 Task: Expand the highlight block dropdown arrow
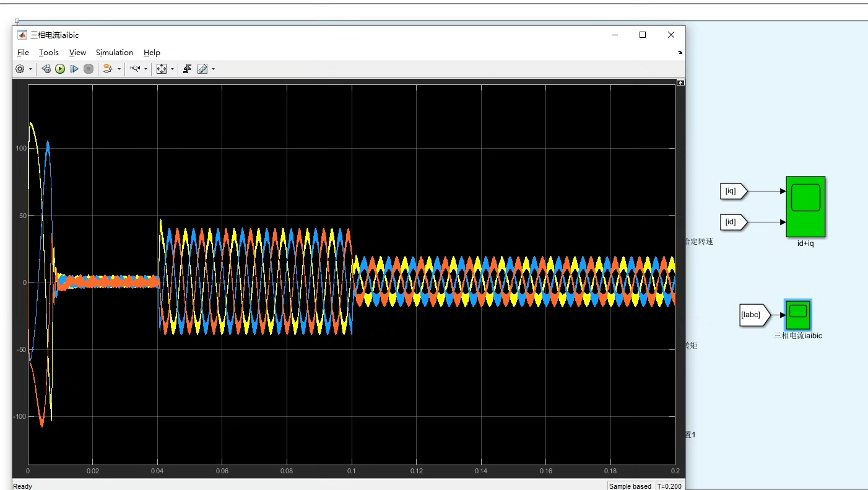point(119,69)
